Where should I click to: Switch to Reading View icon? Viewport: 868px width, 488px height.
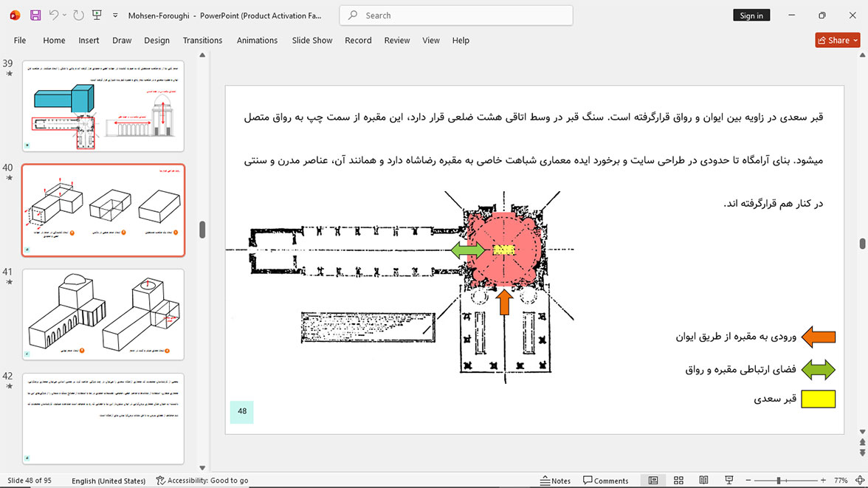(x=703, y=480)
